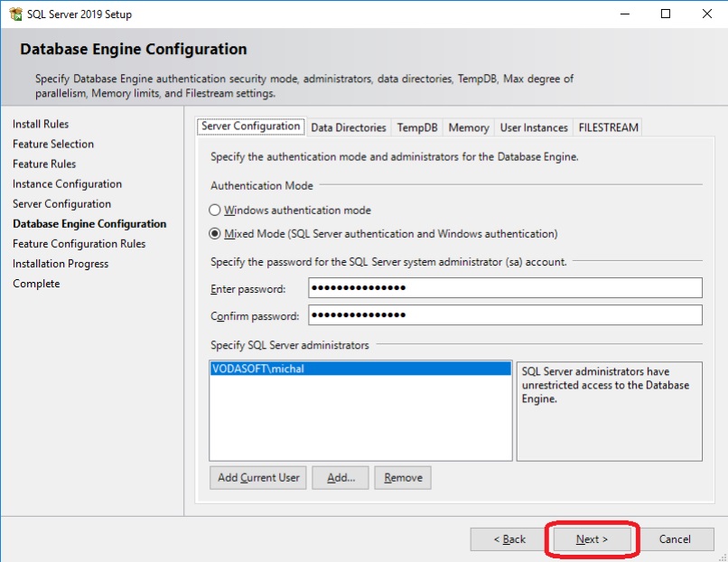Switch to the Memory tab
The width and height of the screenshot is (728, 562).
(468, 127)
